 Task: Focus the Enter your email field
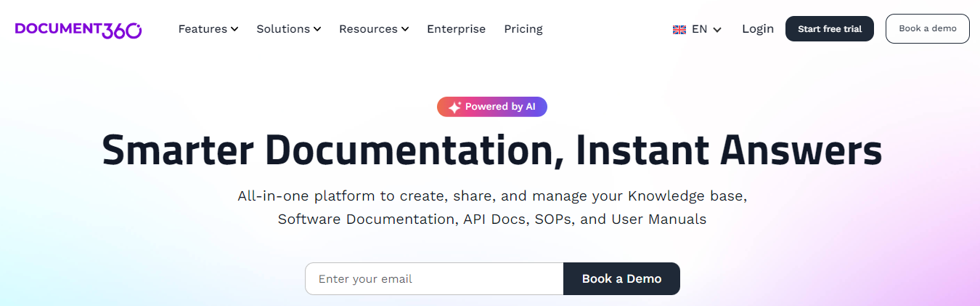coord(434,278)
